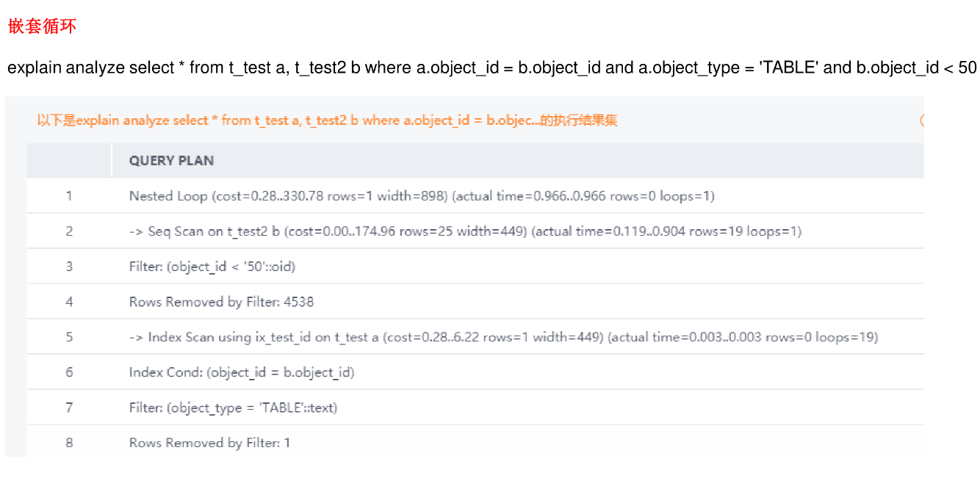Click the Filter object_type = 'TABLE' row

pos(233,408)
